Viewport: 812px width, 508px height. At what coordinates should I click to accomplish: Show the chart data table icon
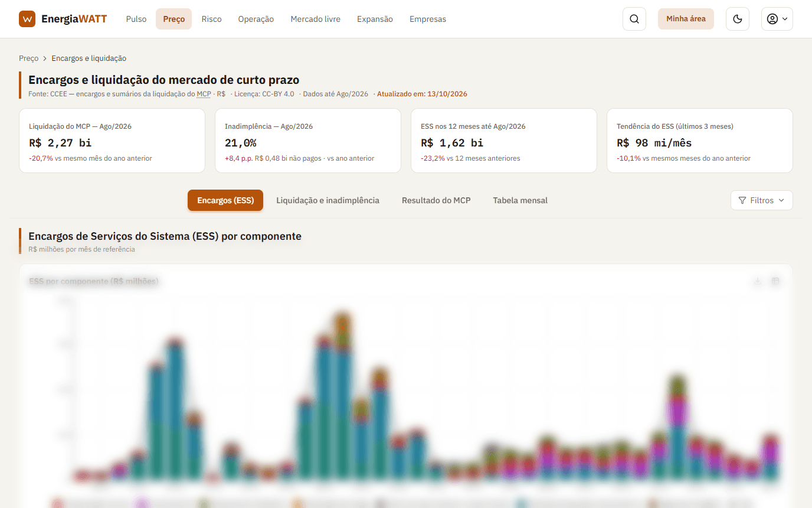(x=775, y=282)
